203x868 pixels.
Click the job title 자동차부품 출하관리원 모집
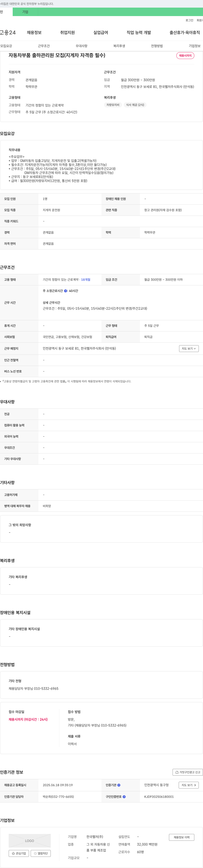[57, 55]
